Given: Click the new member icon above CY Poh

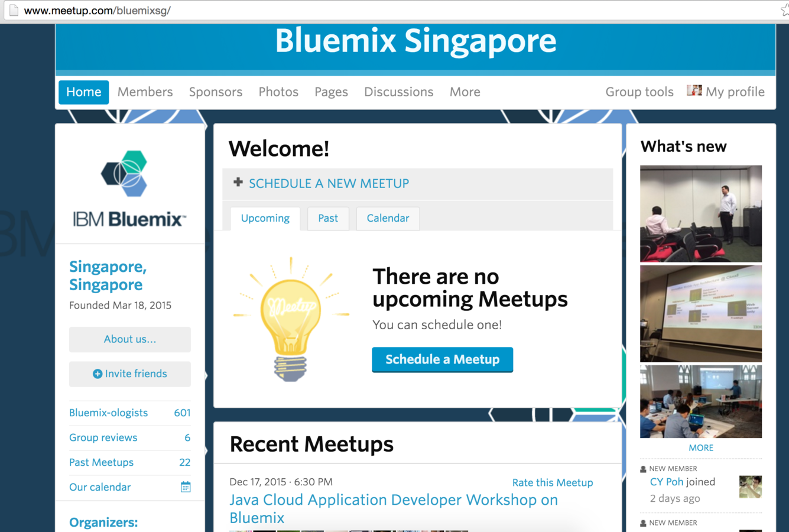Looking at the screenshot, I should (x=643, y=469).
